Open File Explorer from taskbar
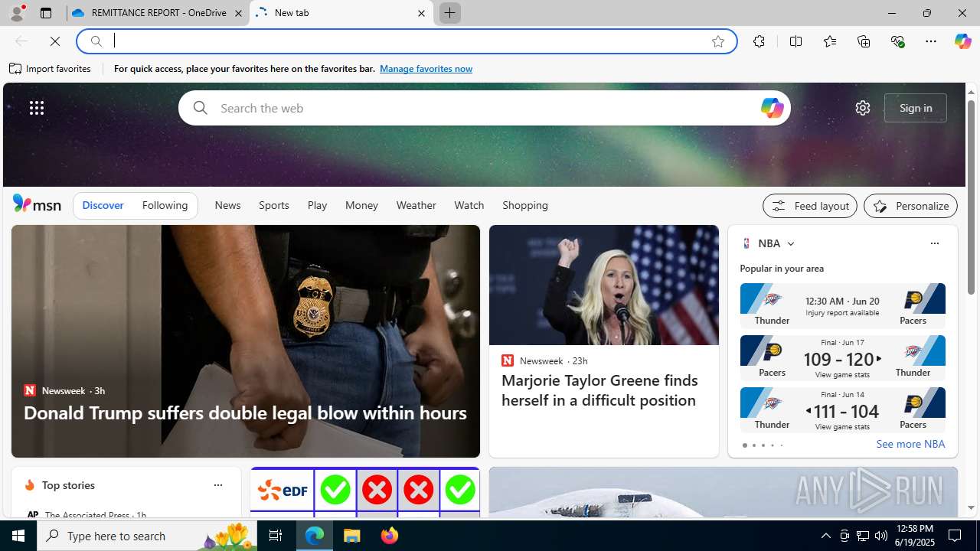 click(x=352, y=536)
